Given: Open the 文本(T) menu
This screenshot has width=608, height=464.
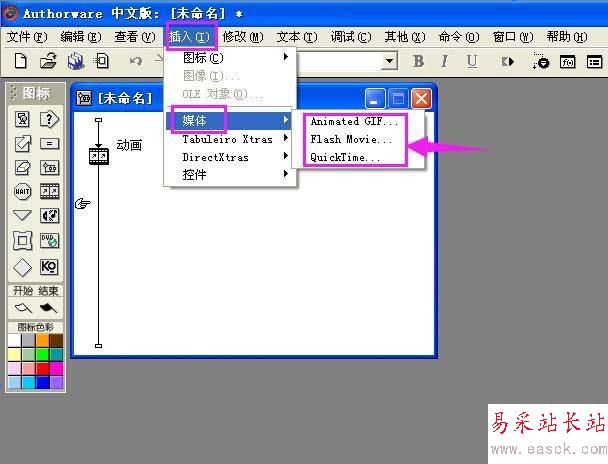Looking at the screenshot, I should coord(297,37).
